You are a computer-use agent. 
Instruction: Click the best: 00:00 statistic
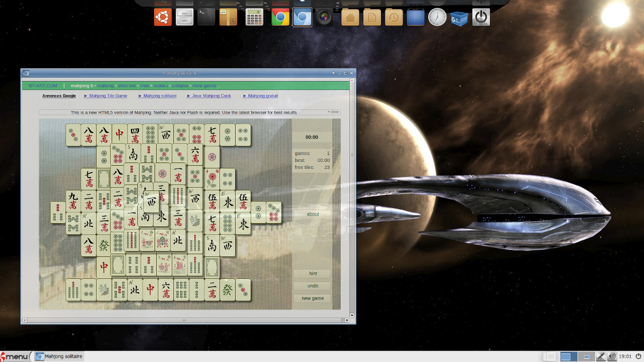point(312,160)
